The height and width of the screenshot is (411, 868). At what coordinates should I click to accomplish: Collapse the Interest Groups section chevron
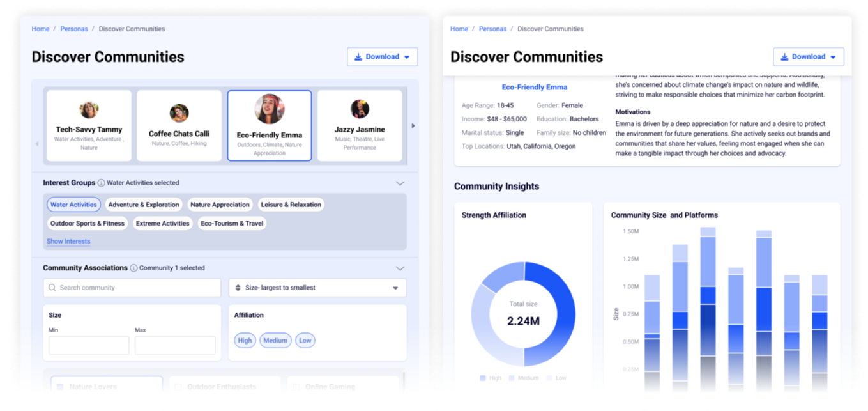400,183
